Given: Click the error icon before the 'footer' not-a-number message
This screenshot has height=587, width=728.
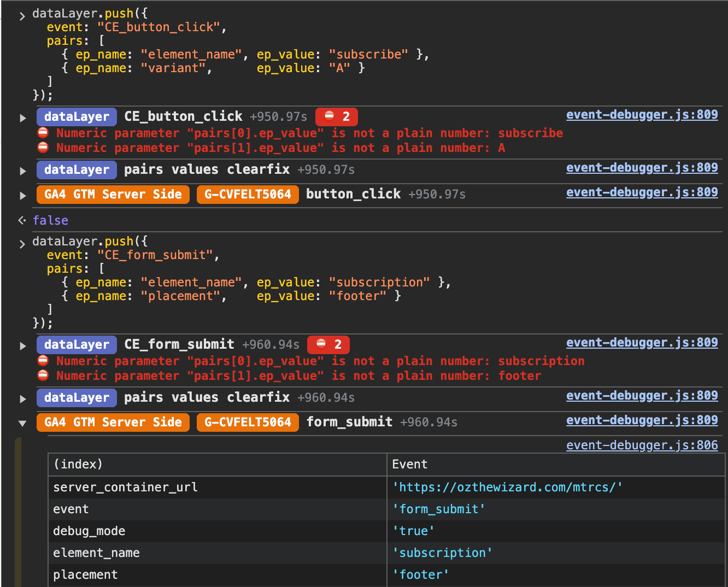Looking at the screenshot, I should pos(43,375).
